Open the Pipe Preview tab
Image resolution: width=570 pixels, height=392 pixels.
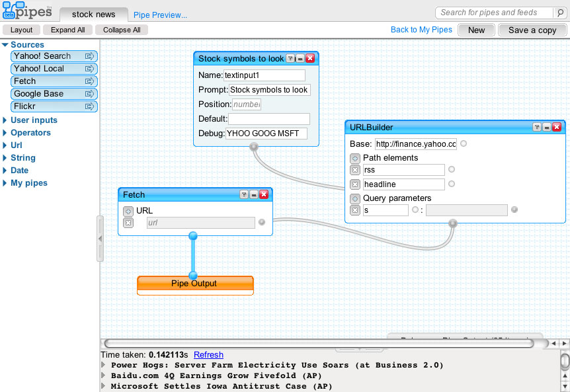(160, 15)
